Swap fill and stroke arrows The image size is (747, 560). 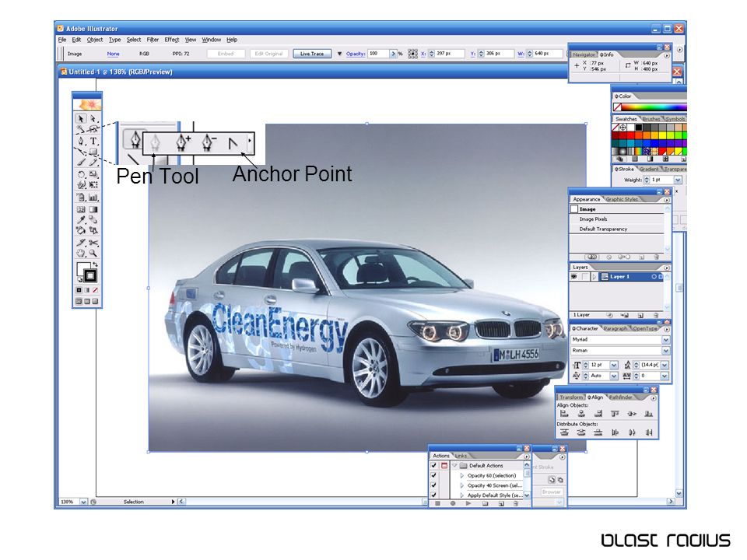[x=95, y=264]
